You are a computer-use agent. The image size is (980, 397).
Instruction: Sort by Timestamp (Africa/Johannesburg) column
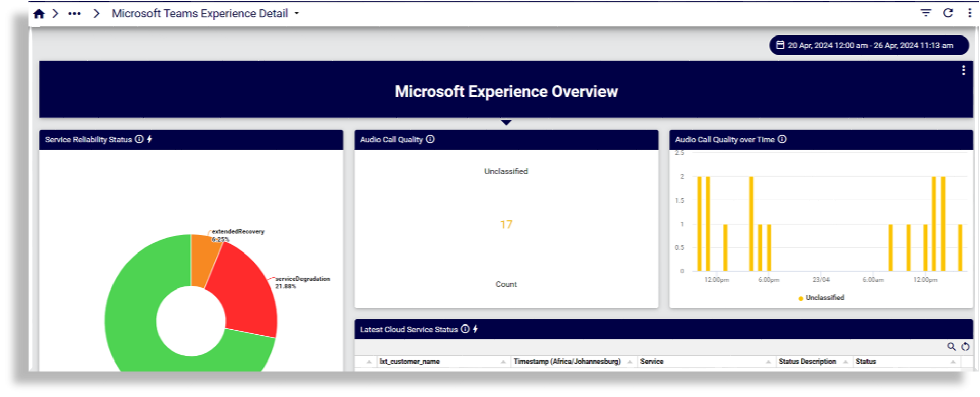click(567, 362)
